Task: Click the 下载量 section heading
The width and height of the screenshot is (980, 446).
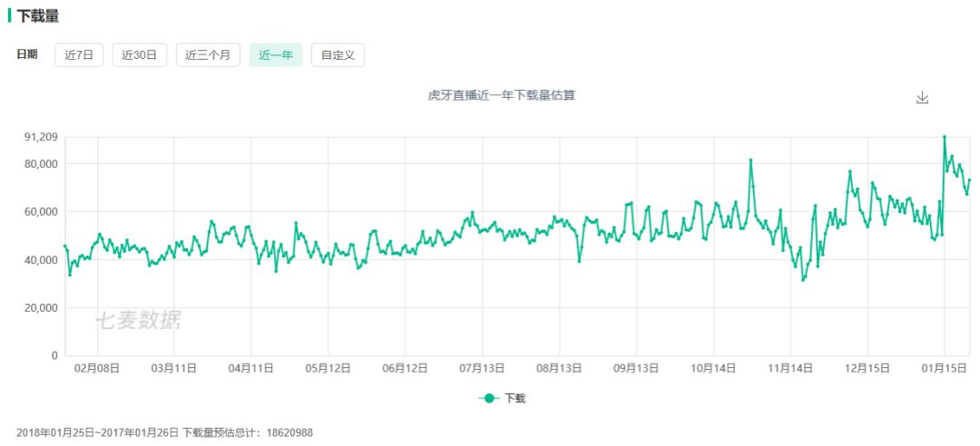Action: point(38,15)
